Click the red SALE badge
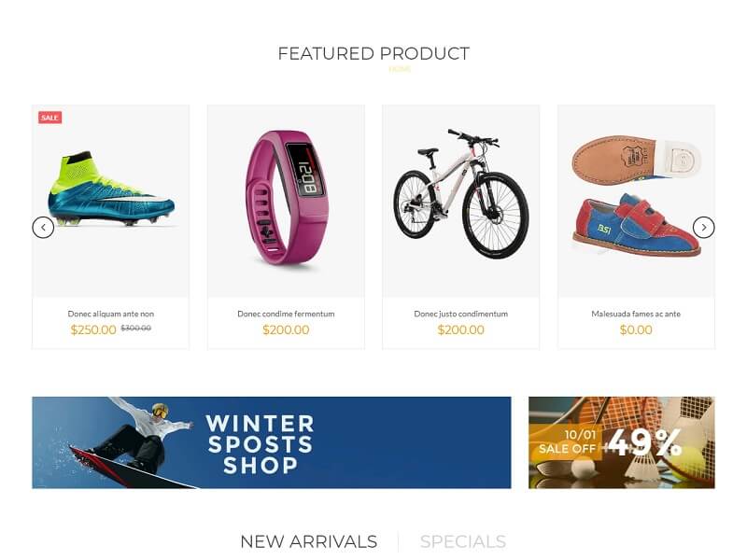The image size is (747, 560). pyautogui.click(x=50, y=118)
